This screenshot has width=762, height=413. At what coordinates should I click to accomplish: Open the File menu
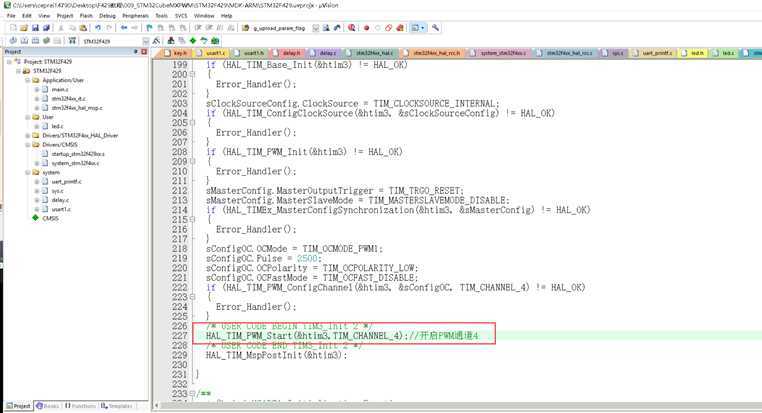tap(11, 16)
